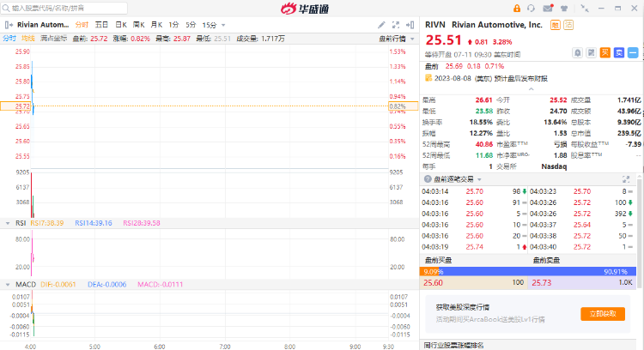Screen dimensions: 644x350
Task: Open the notes icon beside the bell
Action: (x=591, y=53)
